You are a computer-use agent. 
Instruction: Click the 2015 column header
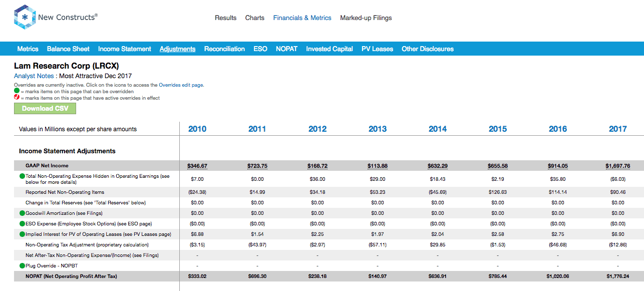point(498,129)
